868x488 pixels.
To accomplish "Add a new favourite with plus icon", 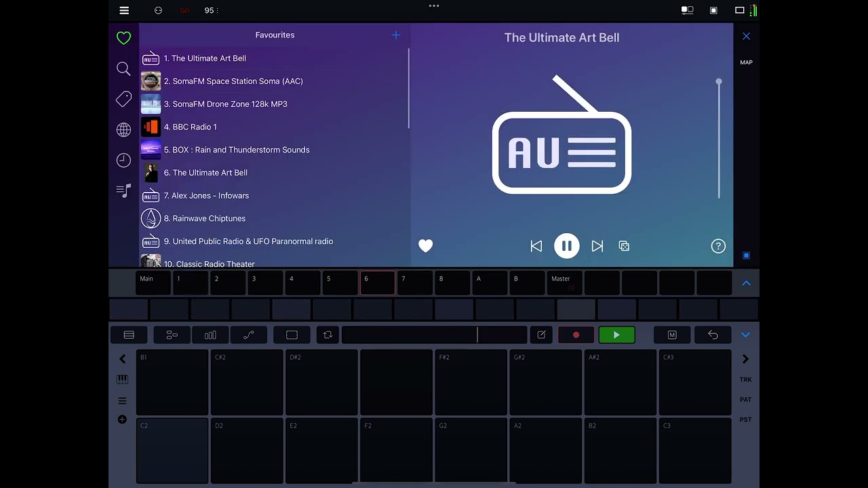I will (396, 35).
